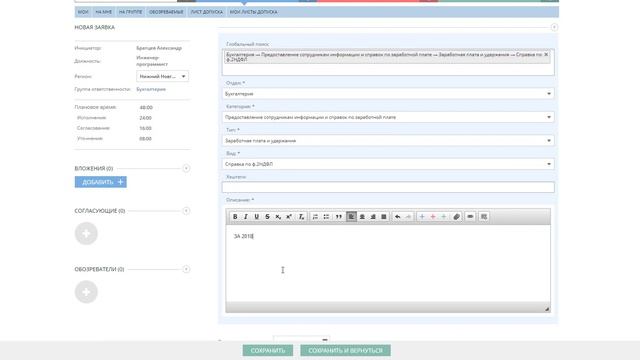Viewport: 640px width, 360px height.
Task: Click СОХРАНИТЬ И ВЕРНУТЬСЯ button
Action: [345, 350]
